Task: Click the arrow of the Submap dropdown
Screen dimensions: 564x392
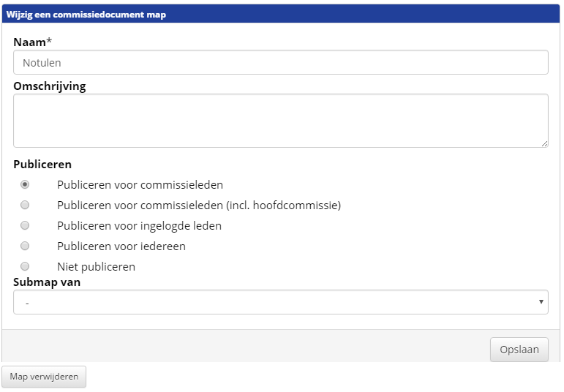Action: click(541, 302)
